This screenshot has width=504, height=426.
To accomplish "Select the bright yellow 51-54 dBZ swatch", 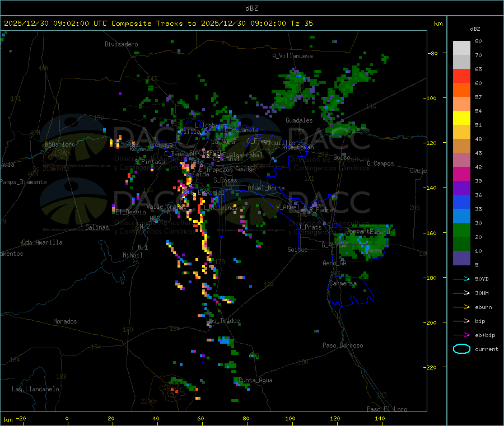I will pos(461,118).
